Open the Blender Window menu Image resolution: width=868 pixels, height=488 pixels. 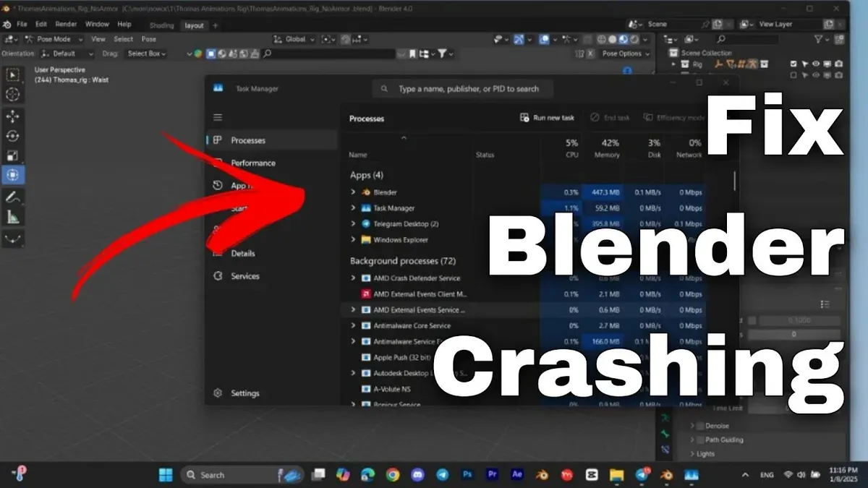tap(97, 24)
